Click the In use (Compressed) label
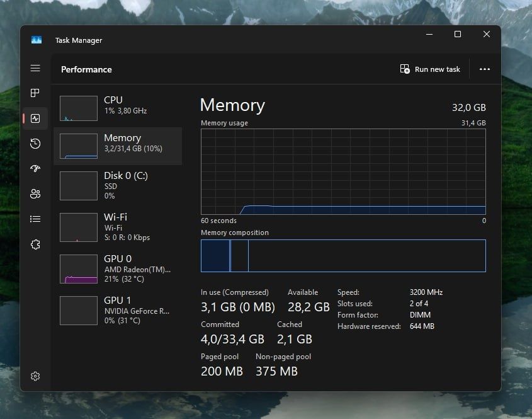 [235, 292]
